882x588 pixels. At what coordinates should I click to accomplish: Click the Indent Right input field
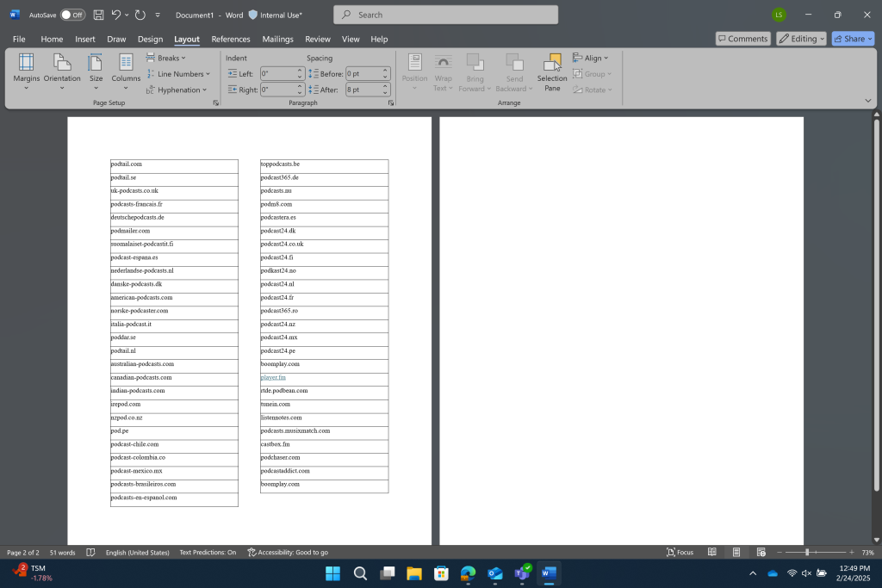click(x=279, y=90)
